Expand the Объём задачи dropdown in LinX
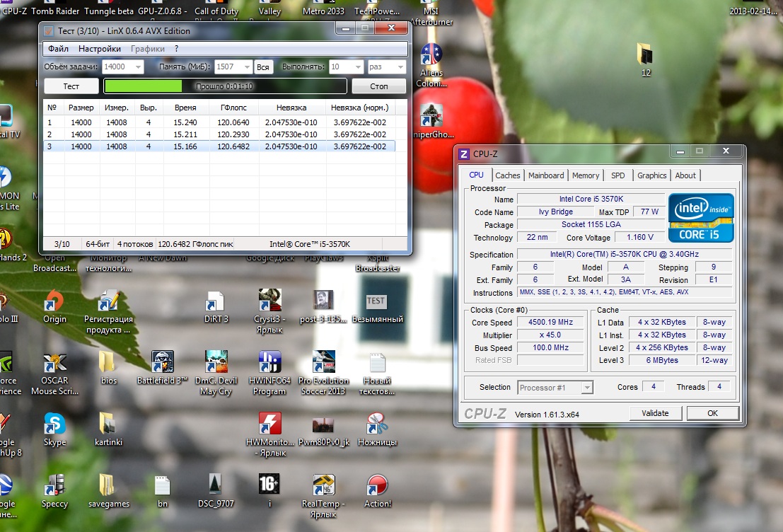The height and width of the screenshot is (532, 783). (137, 67)
